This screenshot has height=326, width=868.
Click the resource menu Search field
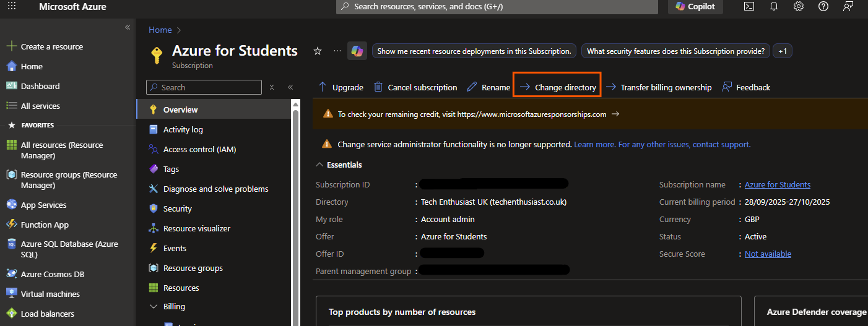203,87
